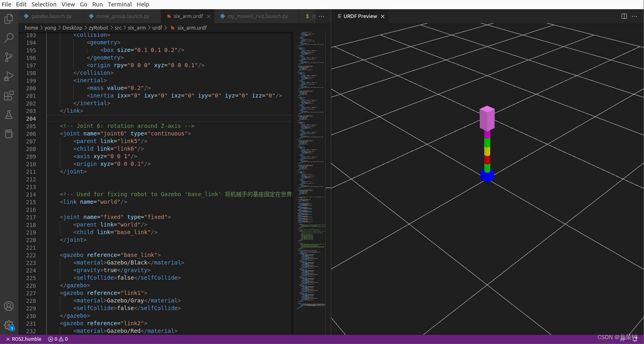Click 'child link="base_link"' line
The image size is (644, 344).
115,233
